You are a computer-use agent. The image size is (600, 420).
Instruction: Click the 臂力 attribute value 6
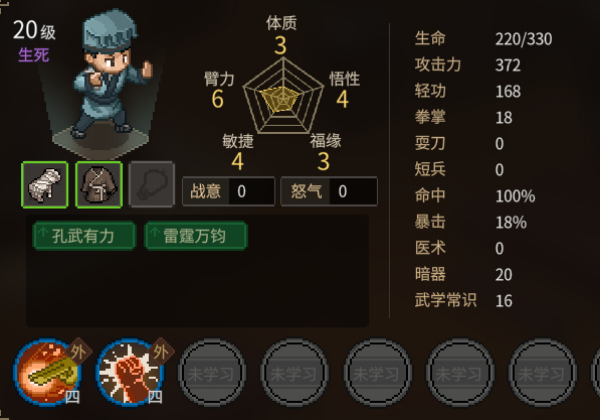coord(218,99)
